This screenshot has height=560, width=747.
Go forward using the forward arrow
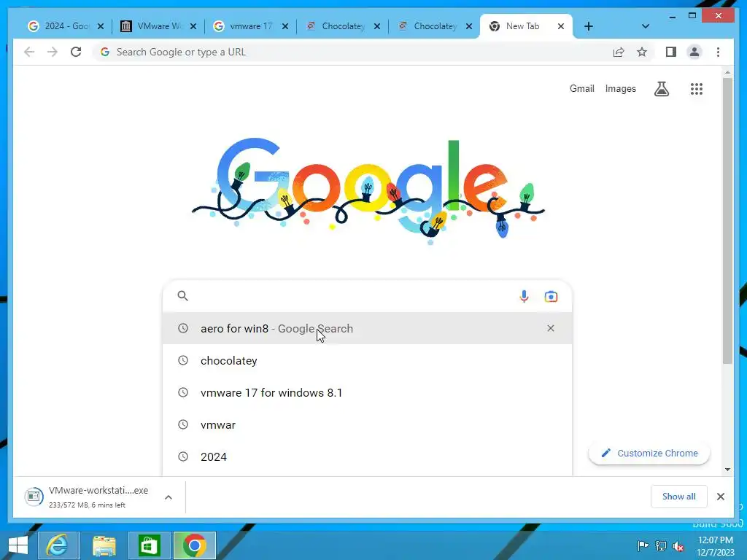[53, 52]
